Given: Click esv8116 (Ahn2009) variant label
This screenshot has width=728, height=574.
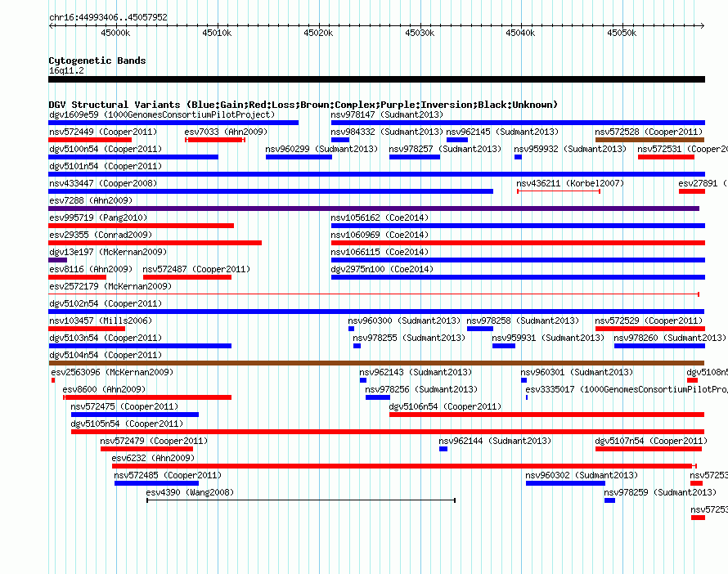Looking at the screenshot, I should click(x=91, y=269).
